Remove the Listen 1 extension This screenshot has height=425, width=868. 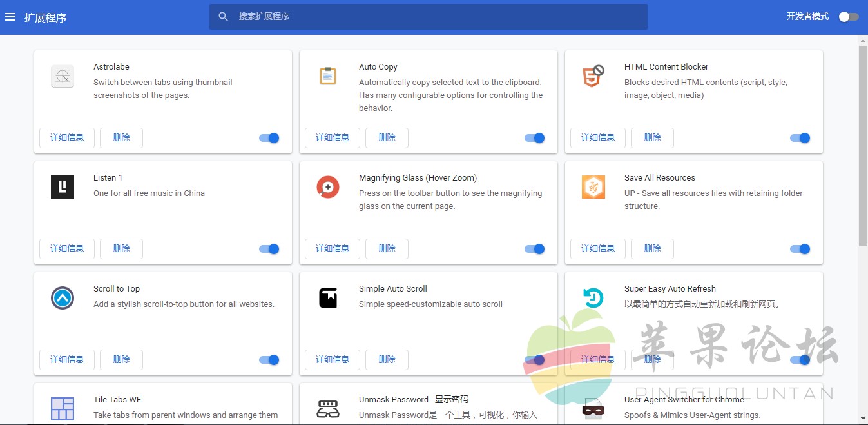pos(121,249)
